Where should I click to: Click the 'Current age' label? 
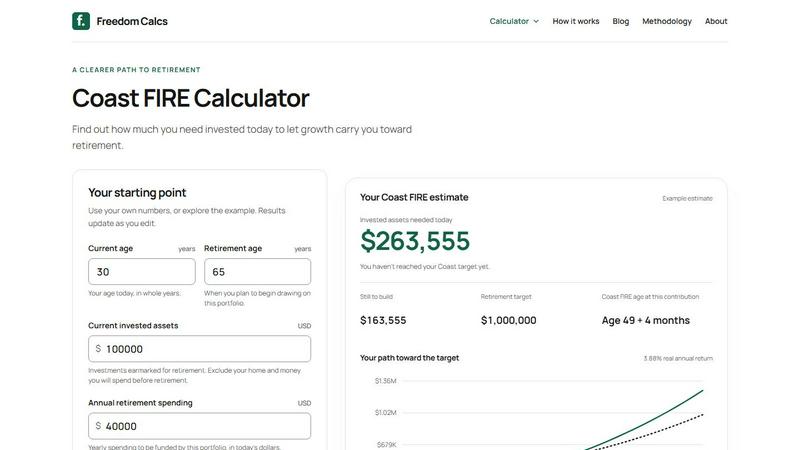110,248
